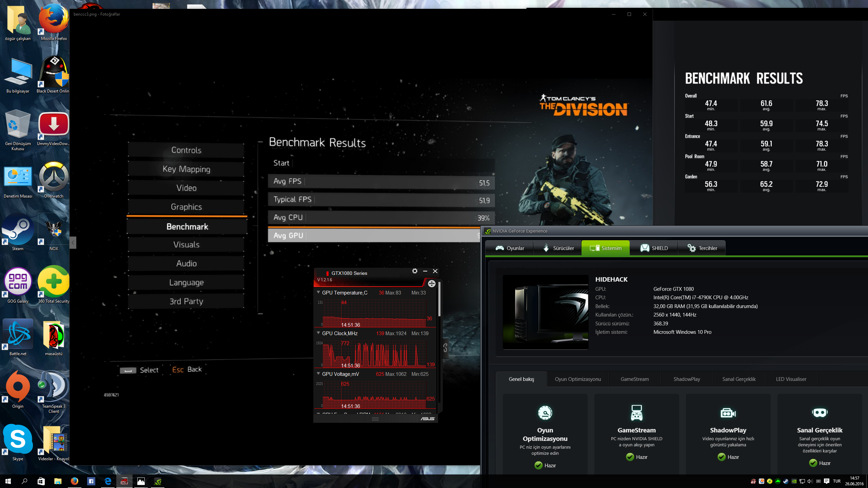Click the TUR language indicator
The image size is (868, 488).
(x=836, y=481)
